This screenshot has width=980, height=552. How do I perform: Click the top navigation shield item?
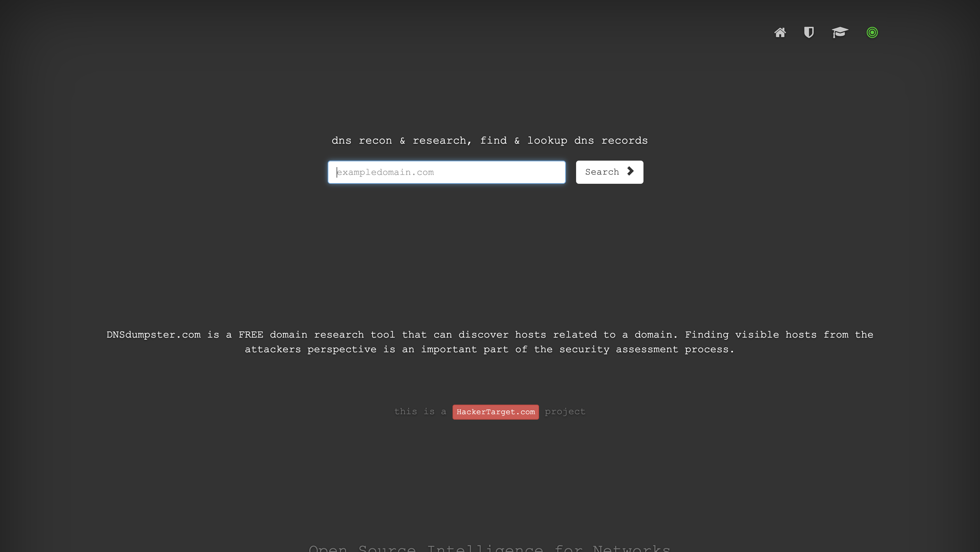(x=809, y=32)
